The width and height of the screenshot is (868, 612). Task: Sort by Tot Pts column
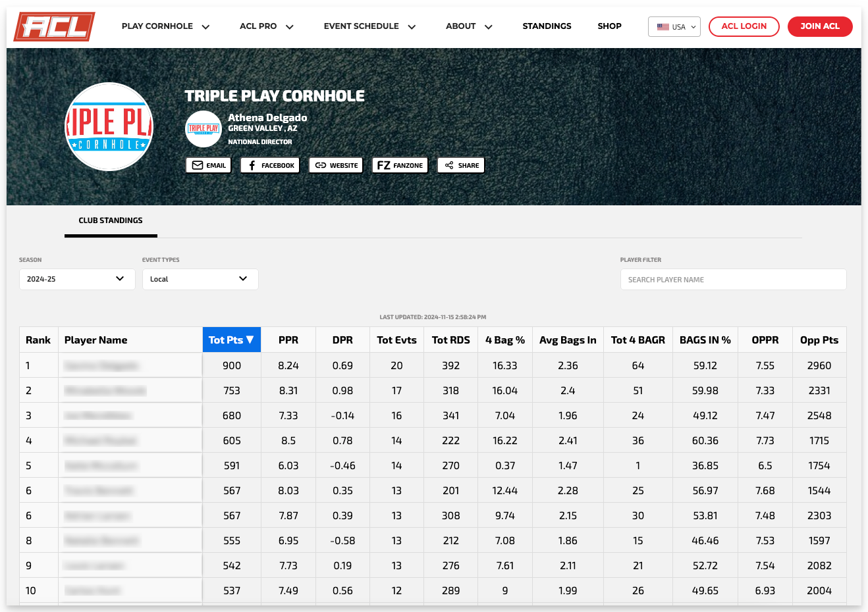point(232,340)
